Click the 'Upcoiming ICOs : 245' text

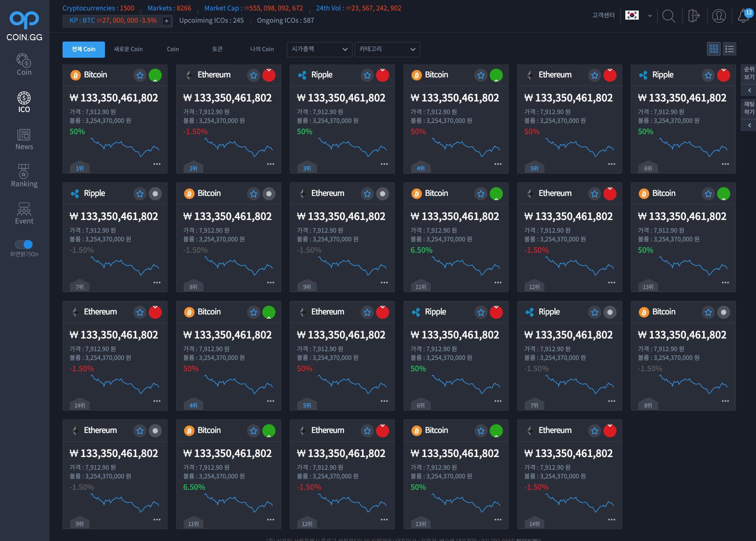point(211,21)
